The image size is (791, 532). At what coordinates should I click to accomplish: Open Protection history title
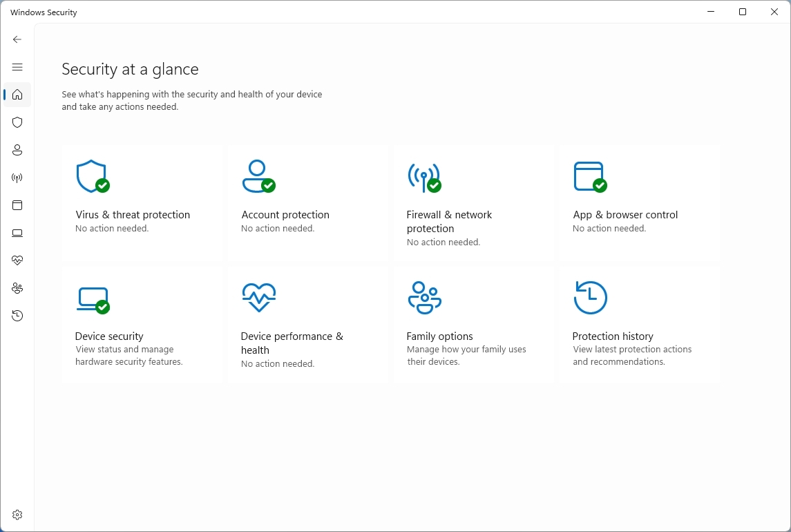pyautogui.click(x=612, y=336)
